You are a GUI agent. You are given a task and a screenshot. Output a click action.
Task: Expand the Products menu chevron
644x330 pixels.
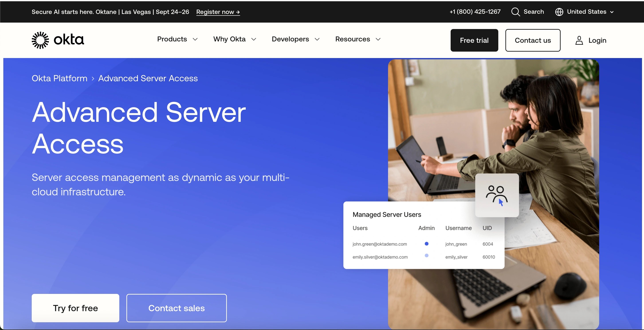tap(195, 39)
